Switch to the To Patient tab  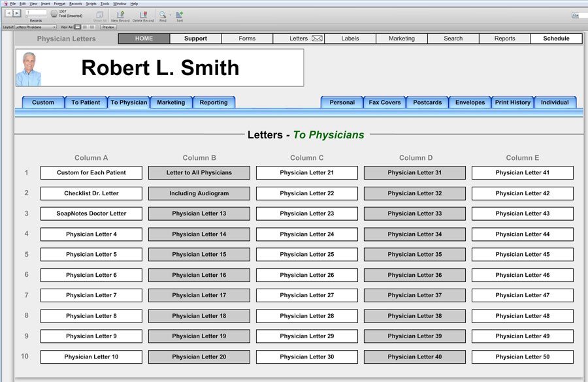86,103
